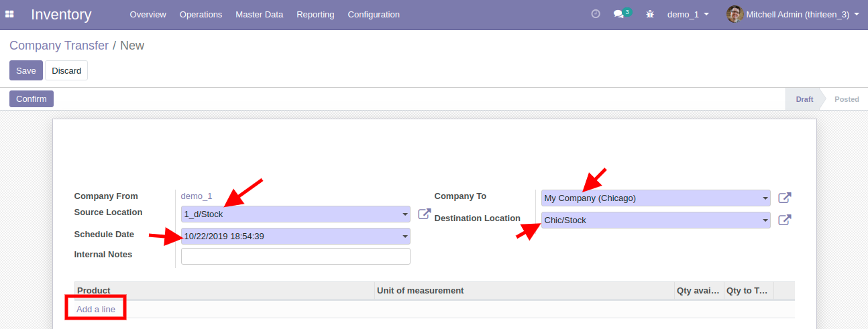Click the debug bug icon
This screenshot has width=868, height=329.
[x=649, y=14]
